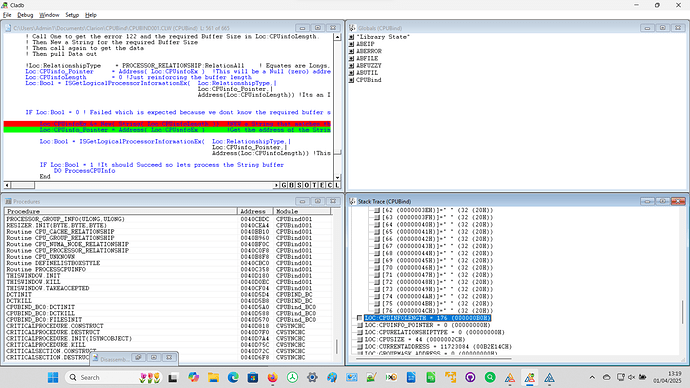Click array element [76 in Stack Trace

pyautogui.click(x=437, y=311)
